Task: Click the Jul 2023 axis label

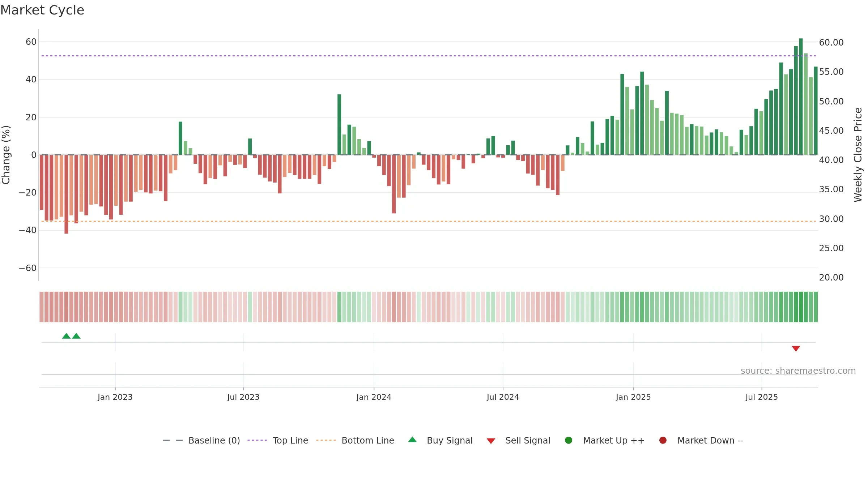Action: 243,397
